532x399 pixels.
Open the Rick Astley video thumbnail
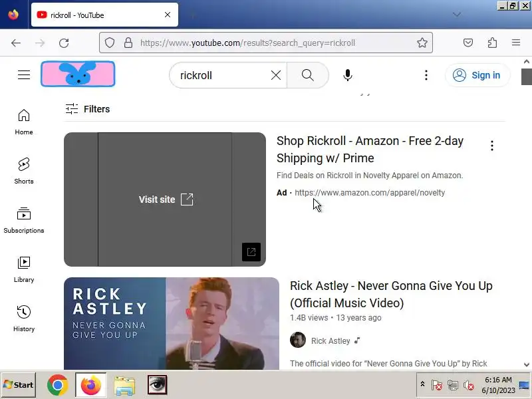[172, 323]
